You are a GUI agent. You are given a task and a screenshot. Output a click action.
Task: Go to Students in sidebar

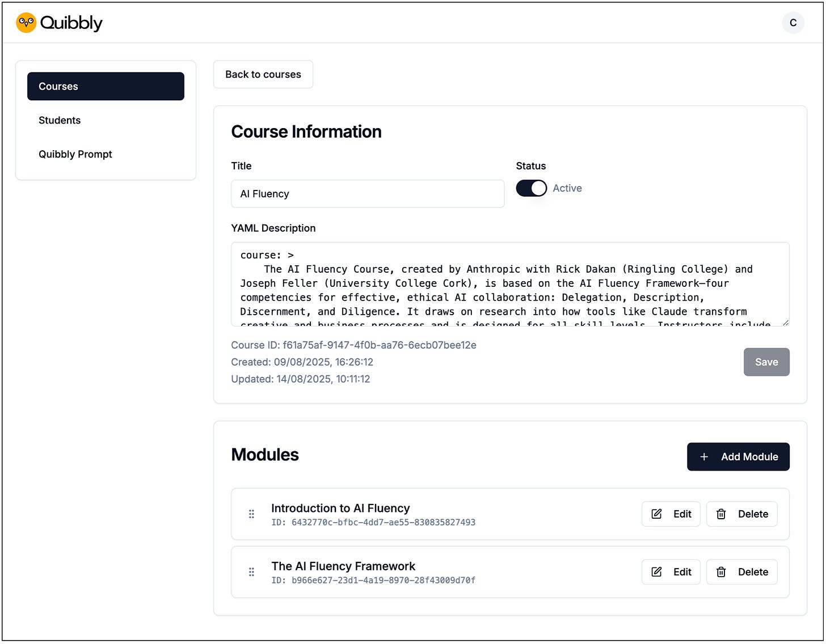point(106,120)
